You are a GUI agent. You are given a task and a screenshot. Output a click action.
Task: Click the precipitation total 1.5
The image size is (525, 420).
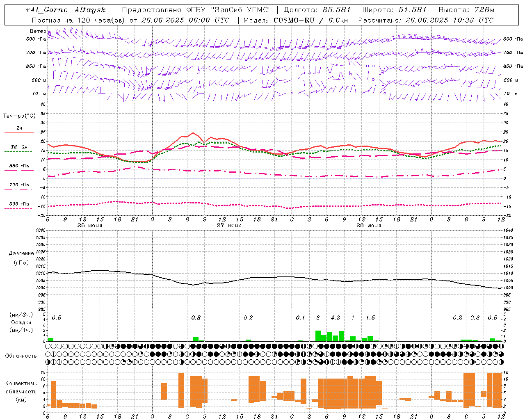pos(370,317)
